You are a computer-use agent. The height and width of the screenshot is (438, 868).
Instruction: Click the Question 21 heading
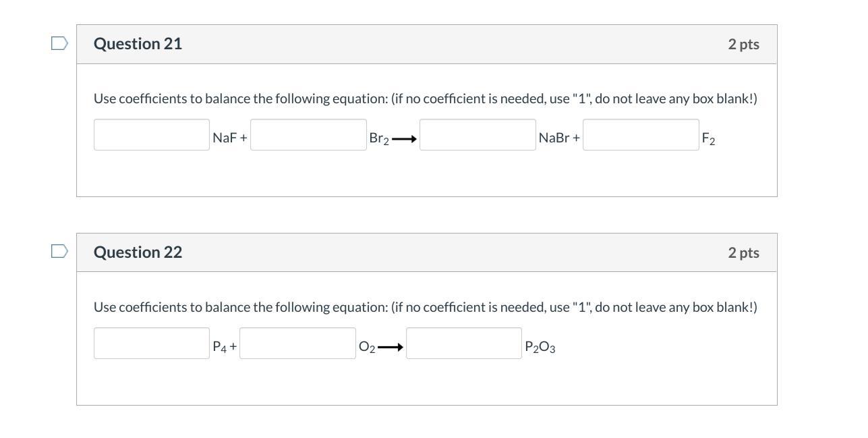pos(138,44)
